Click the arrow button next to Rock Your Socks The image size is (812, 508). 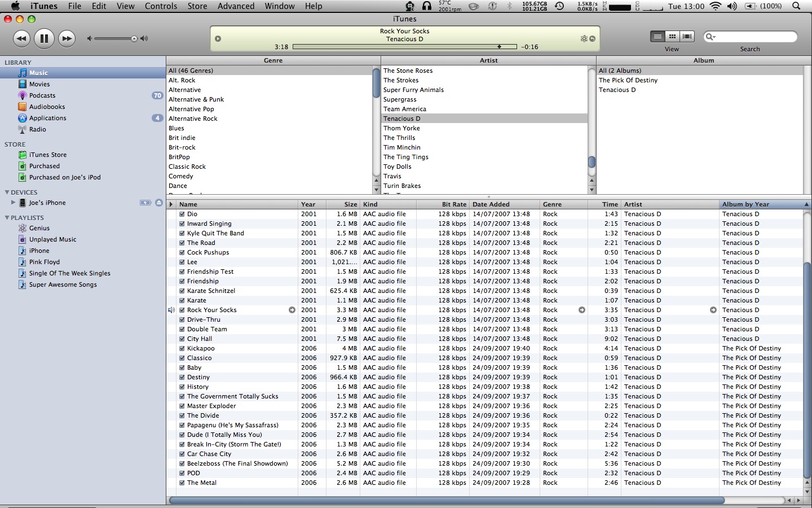[292, 310]
